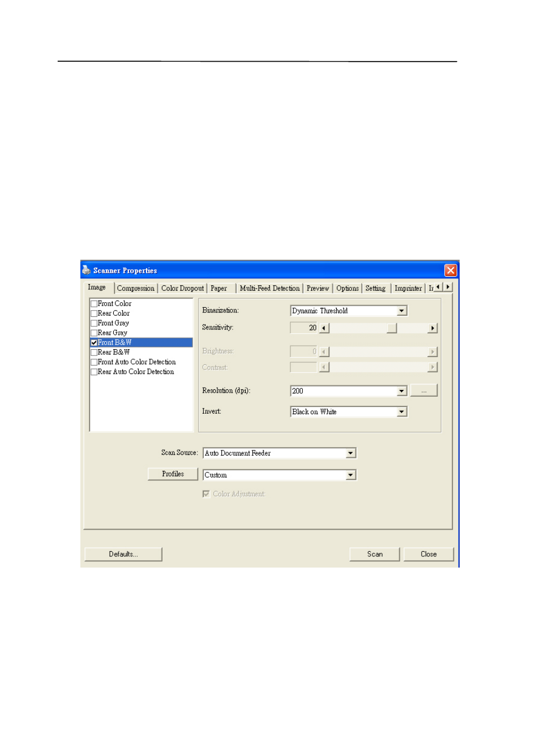Open the Preview tab
The height and width of the screenshot is (756, 540).
click(318, 289)
